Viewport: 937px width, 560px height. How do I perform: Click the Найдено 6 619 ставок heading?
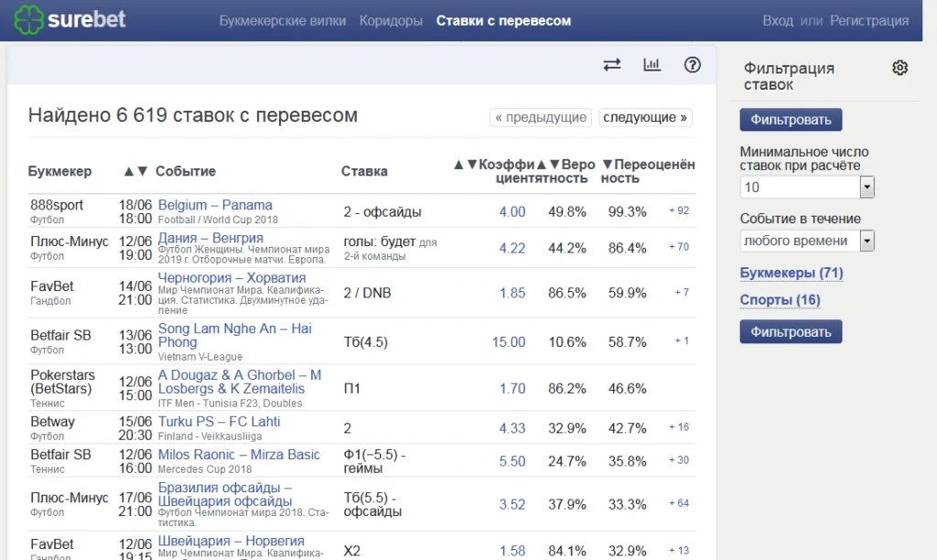pyautogui.click(x=192, y=114)
